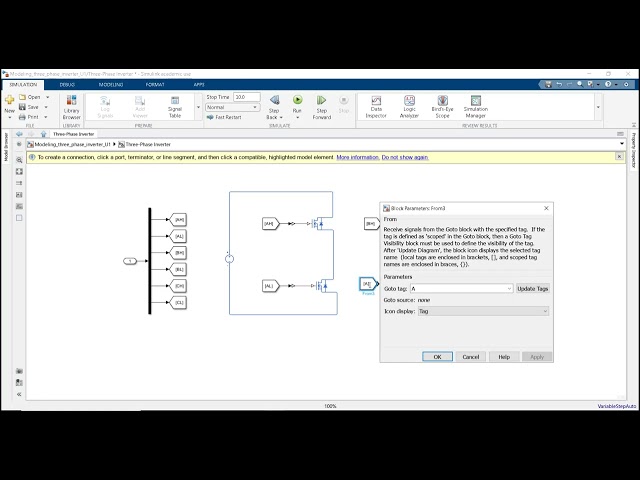This screenshot has width=640, height=480.
Task: Select the [BH] From block
Action: click(371, 224)
